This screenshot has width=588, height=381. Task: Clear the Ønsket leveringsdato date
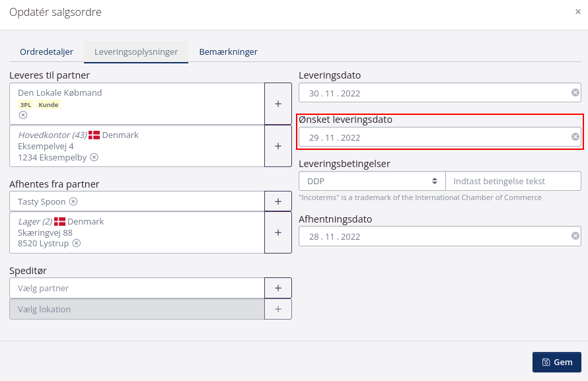(575, 137)
